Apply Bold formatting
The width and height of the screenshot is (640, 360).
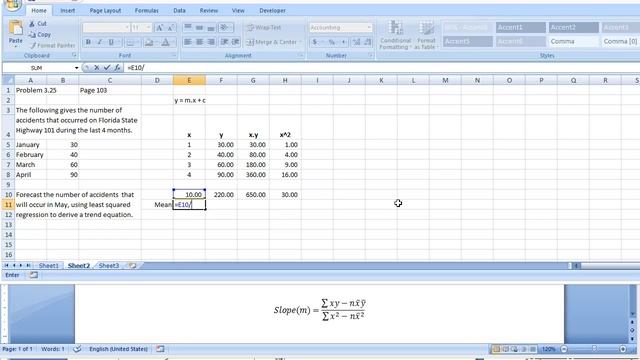(x=88, y=42)
